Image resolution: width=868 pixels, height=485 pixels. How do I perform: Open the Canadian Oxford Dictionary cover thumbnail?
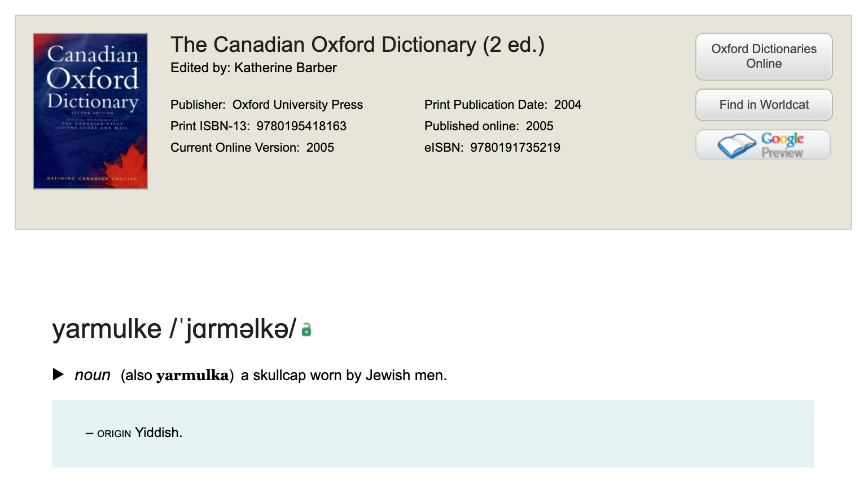click(90, 111)
